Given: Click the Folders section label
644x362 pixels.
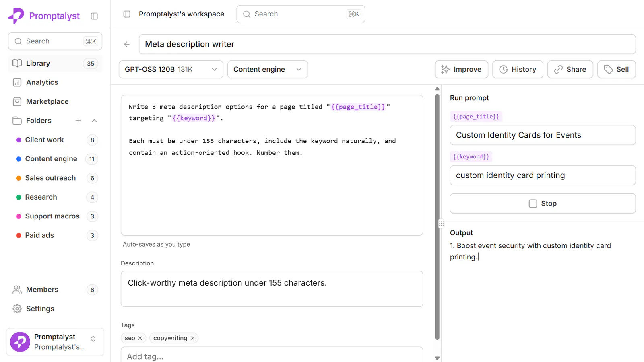Looking at the screenshot, I should point(39,121).
